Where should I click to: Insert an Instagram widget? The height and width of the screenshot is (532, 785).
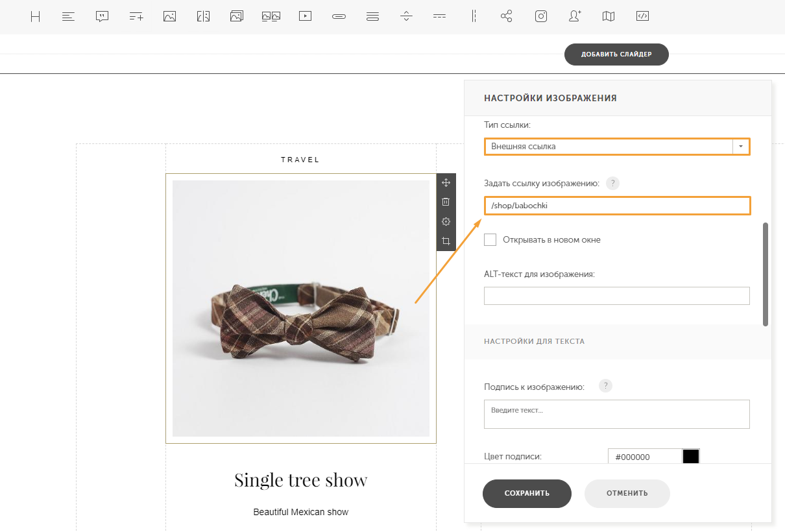tap(541, 17)
